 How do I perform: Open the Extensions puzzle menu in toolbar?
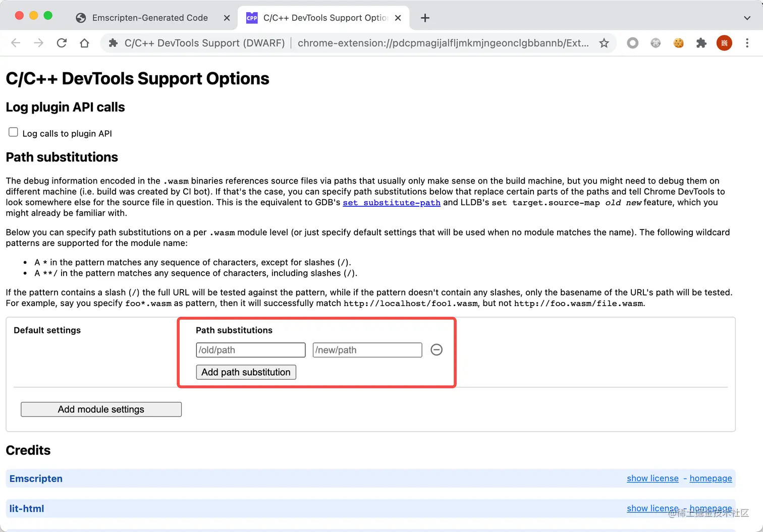tap(701, 43)
